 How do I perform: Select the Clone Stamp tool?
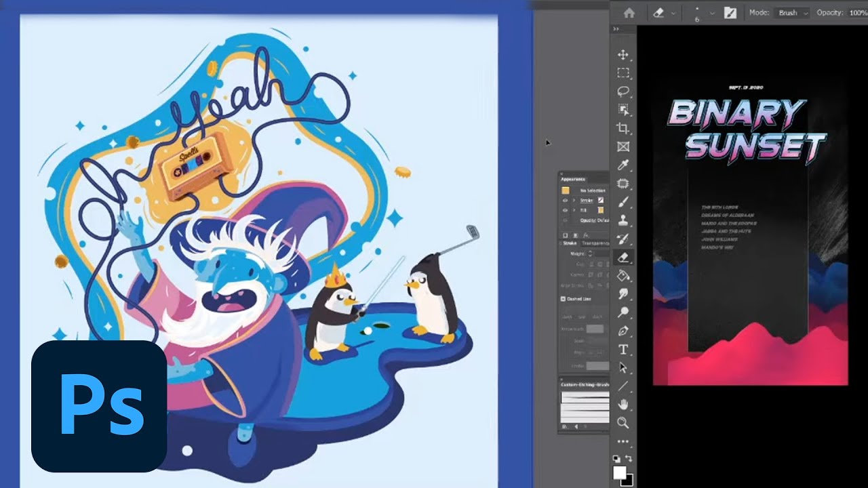point(623,220)
